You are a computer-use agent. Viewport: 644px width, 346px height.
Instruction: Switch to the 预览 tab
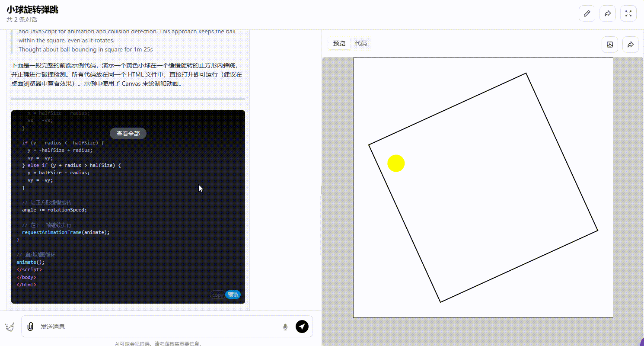(x=339, y=43)
